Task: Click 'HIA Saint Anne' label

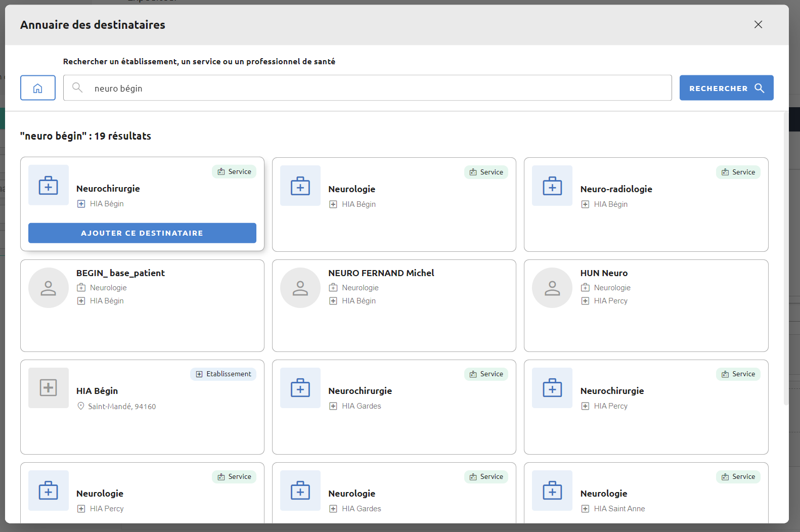Action: (619, 509)
